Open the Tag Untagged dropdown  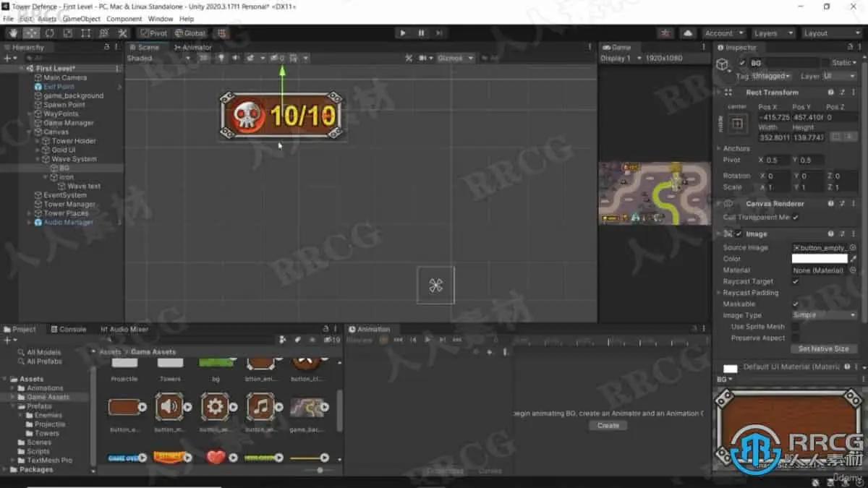click(772, 76)
